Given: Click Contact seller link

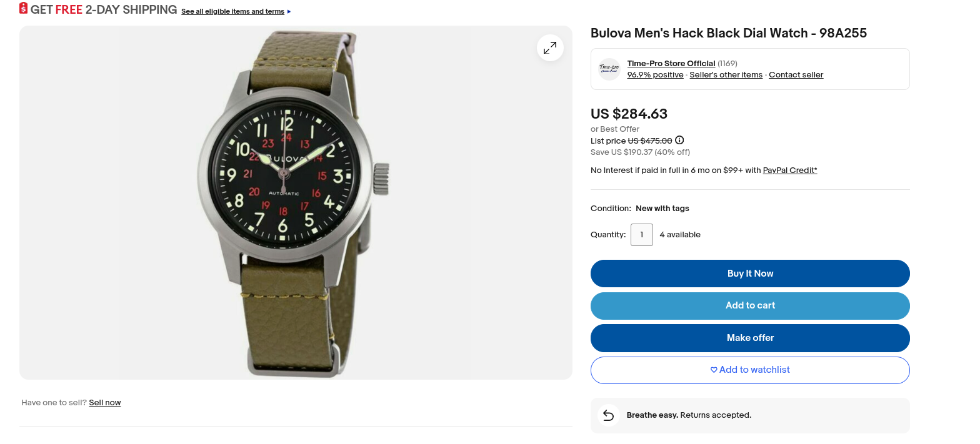Looking at the screenshot, I should 796,75.
